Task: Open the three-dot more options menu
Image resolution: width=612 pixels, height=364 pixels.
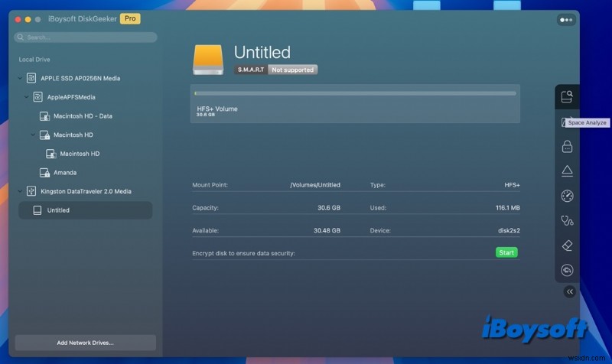Action: tap(566, 20)
